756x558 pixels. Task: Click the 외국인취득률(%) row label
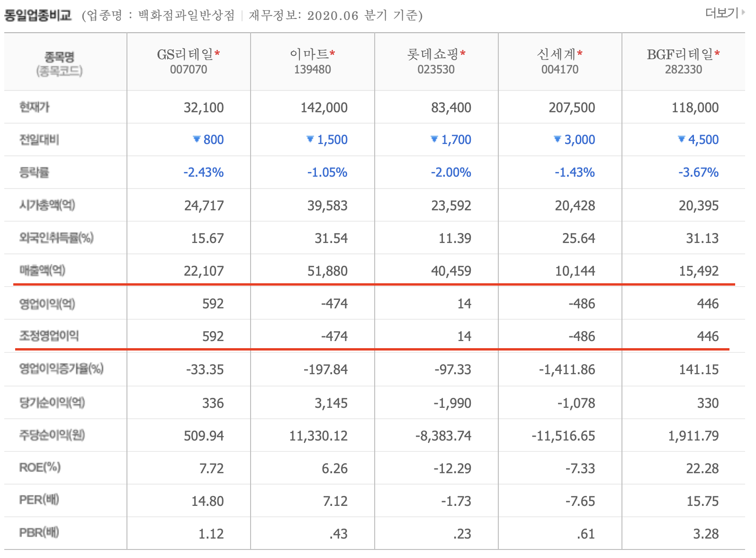coord(56,238)
